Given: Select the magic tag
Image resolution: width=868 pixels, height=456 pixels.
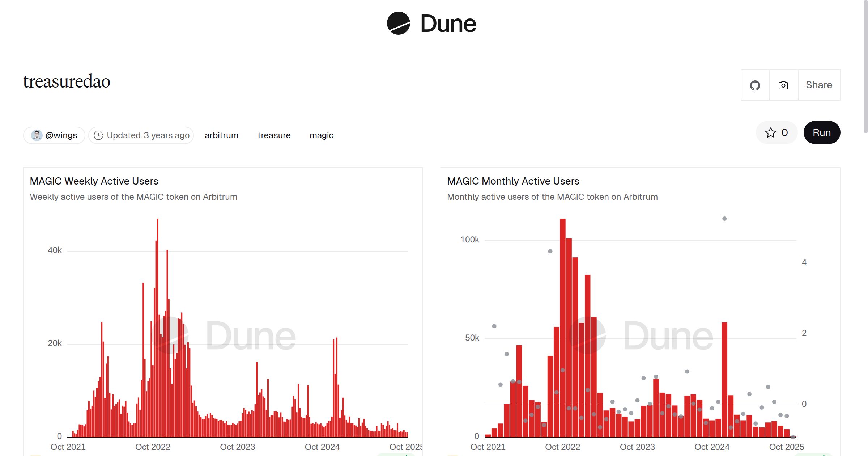Looking at the screenshot, I should [321, 135].
